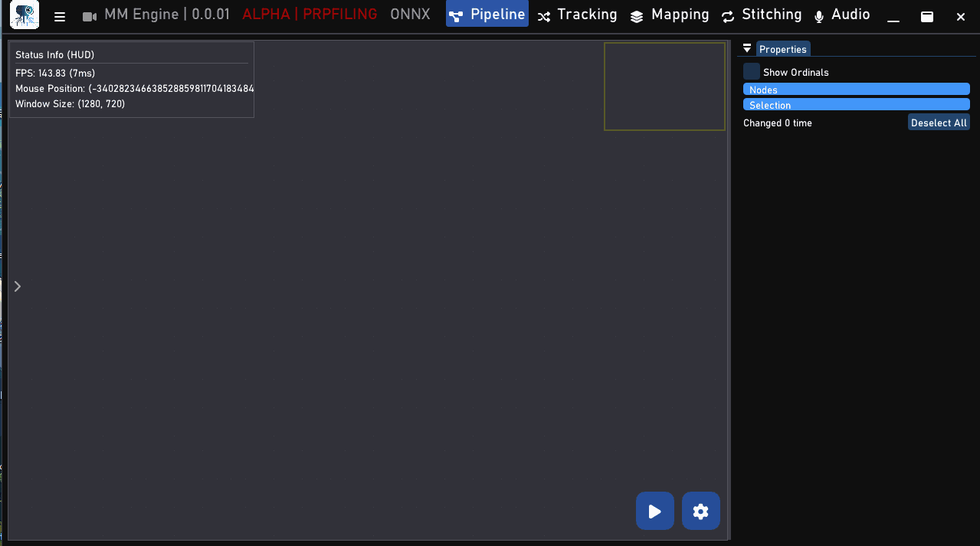
Task: Open the hamburger menu
Action: point(59,15)
